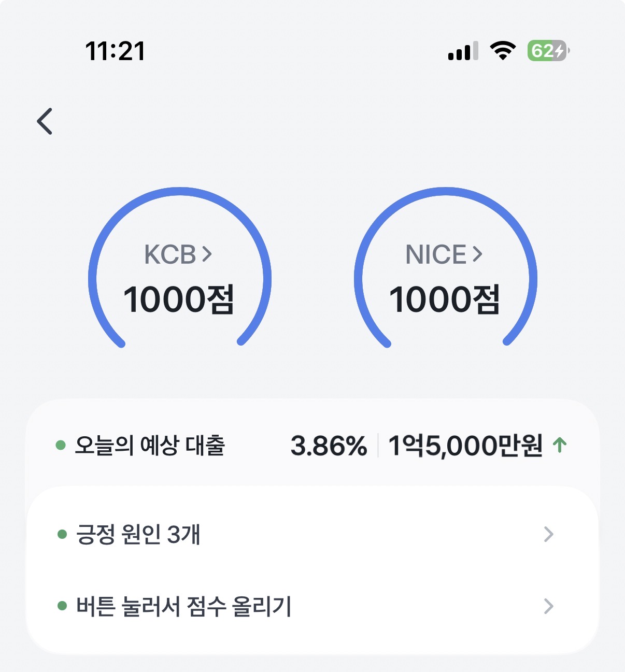Tap the green dot beside 긍정 원인 3개
Viewport: 625px width, 672px height.
[x=62, y=534]
